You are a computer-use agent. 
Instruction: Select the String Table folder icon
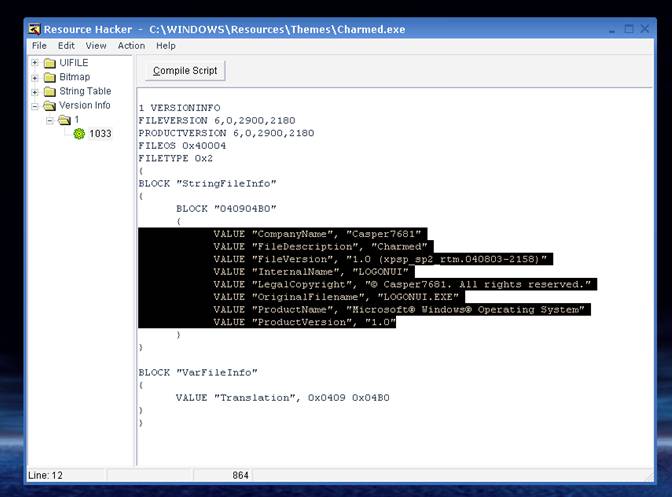coord(50,91)
